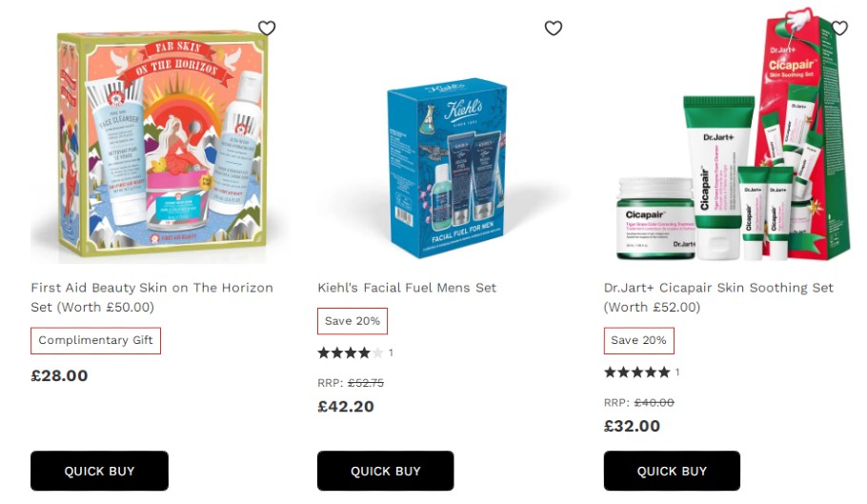The image size is (867, 504).
Task: Click Save 20% badge under Kiehl's set
Action: [x=353, y=321]
